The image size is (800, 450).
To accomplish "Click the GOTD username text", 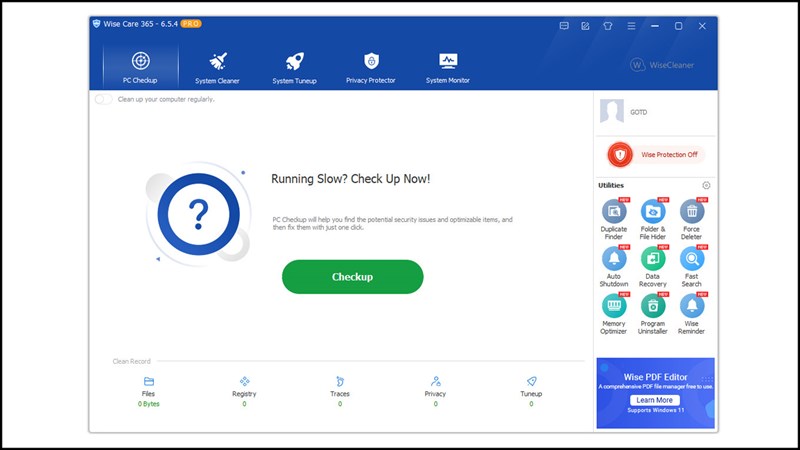I will pyautogui.click(x=638, y=112).
